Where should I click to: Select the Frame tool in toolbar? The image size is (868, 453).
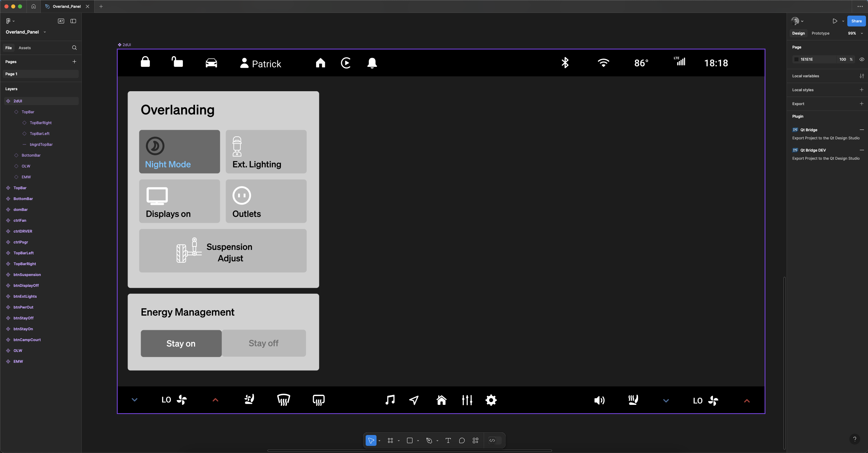[x=390, y=440]
